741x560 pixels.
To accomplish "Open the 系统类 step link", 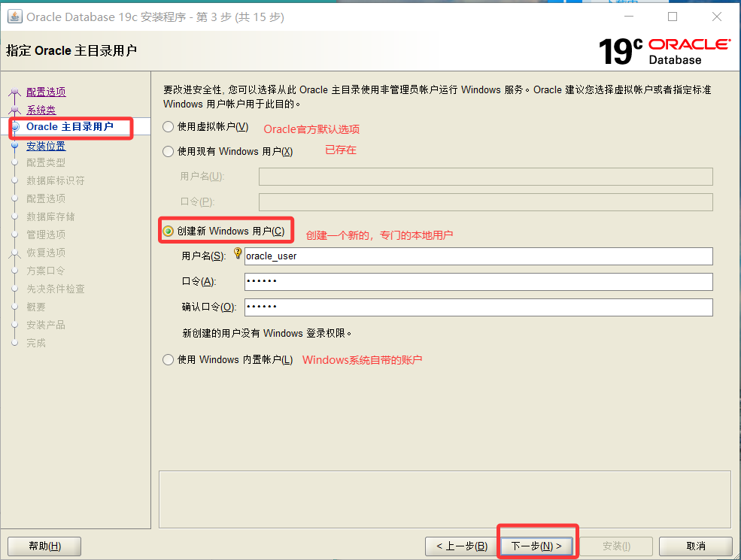I will pyautogui.click(x=41, y=110).
